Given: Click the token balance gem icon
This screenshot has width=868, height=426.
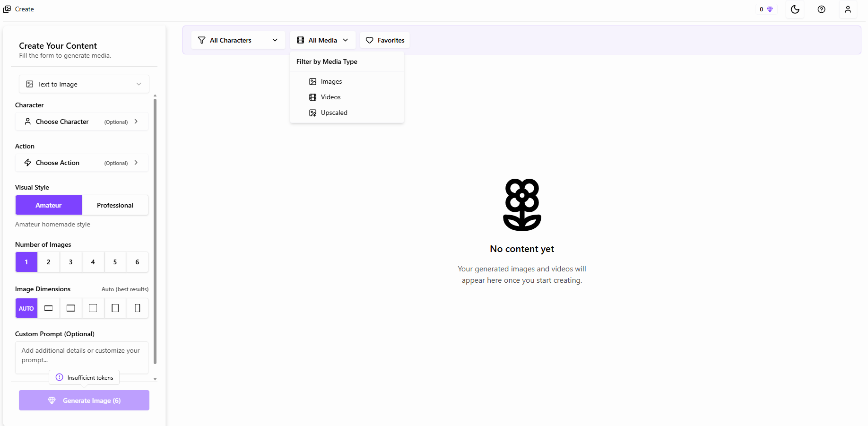Looking at the screenshot, I should coord(770,9).
